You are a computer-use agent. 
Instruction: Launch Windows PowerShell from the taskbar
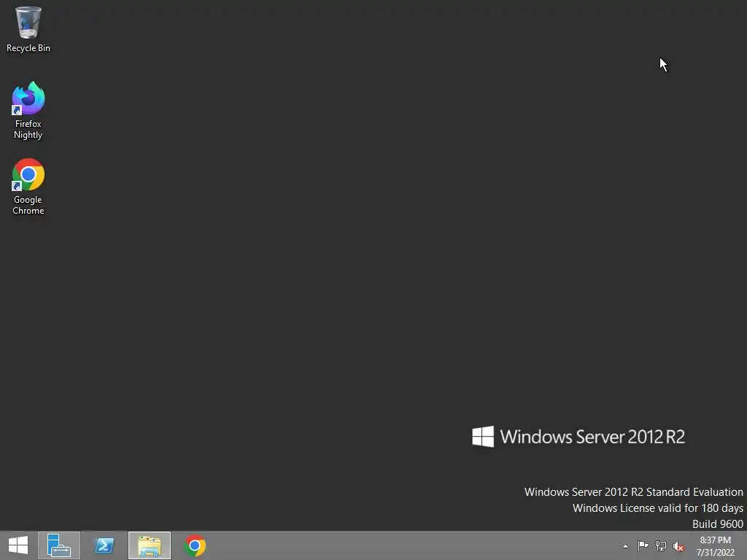point(104,545)
